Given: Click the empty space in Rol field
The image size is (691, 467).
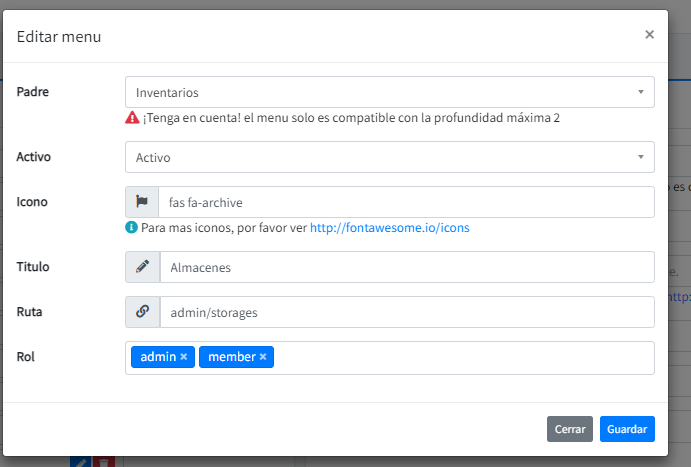Looking at the screenshot, I should [460, 357].
